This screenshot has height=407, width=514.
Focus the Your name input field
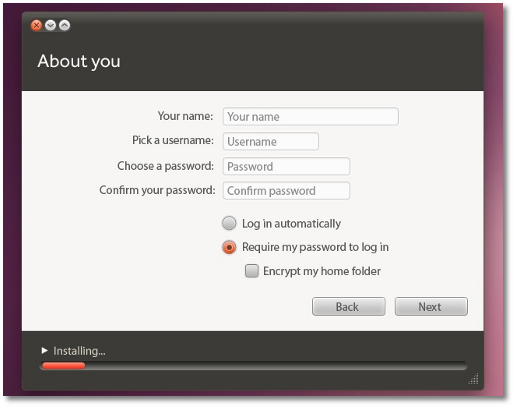click(310, 117)
